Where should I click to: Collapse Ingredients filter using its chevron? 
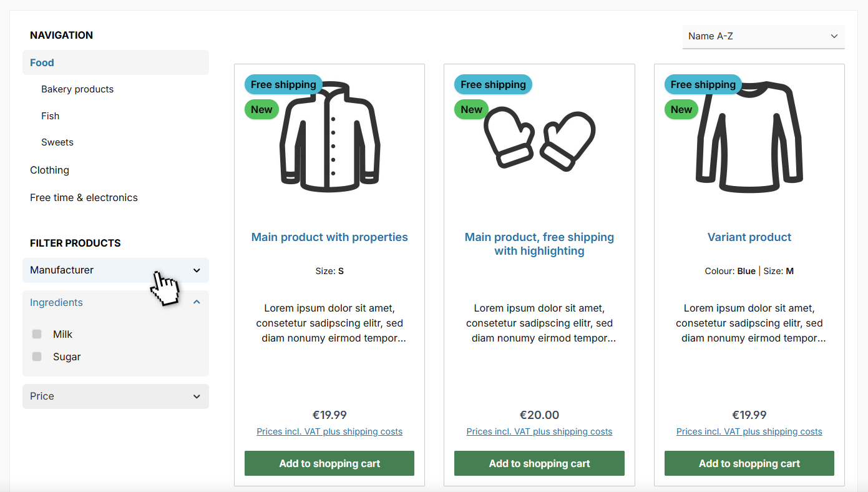pos(197,302)
